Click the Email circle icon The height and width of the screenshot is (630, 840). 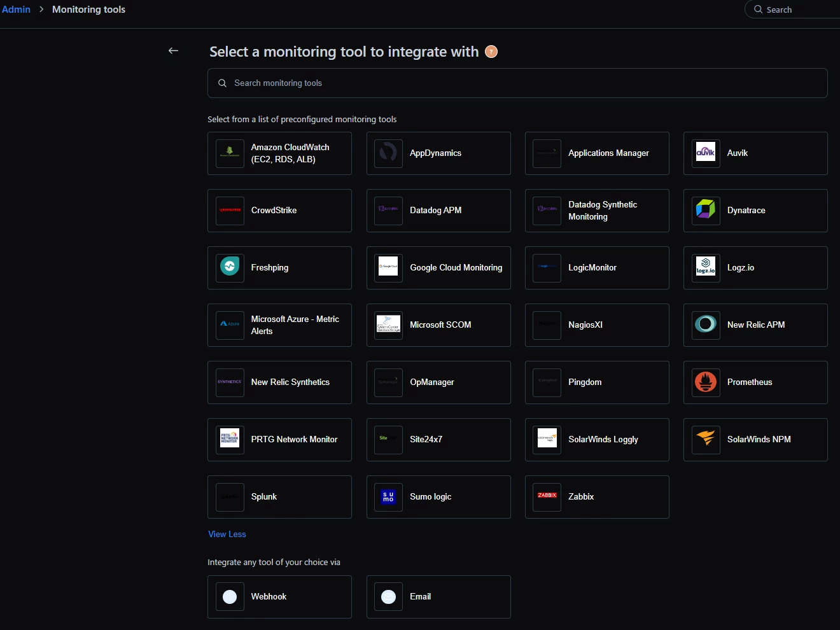coord(388,597)
